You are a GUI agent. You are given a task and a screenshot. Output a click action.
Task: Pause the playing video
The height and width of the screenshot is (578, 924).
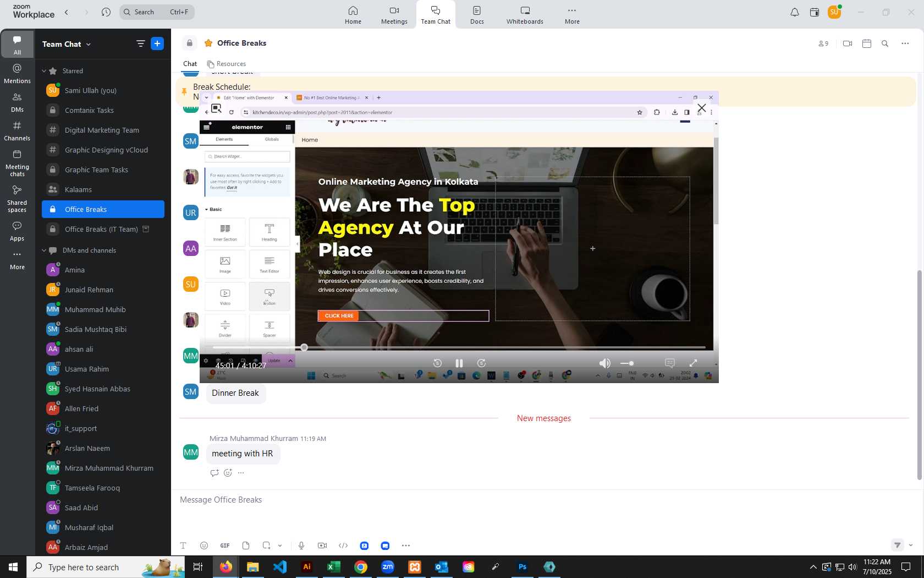tap(459, 363)
